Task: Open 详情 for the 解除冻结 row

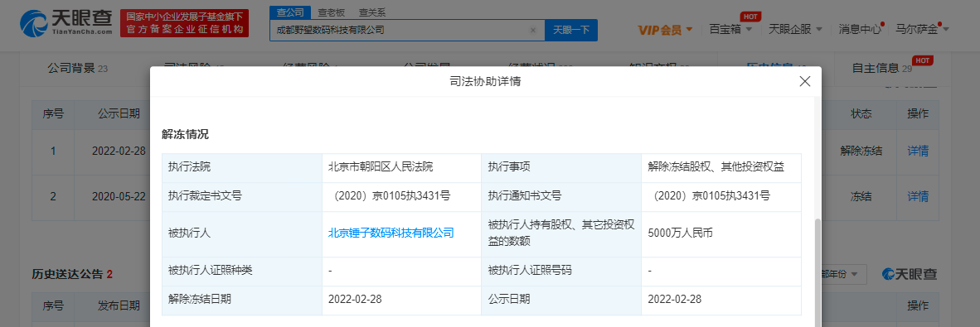Action: point(918,151)
